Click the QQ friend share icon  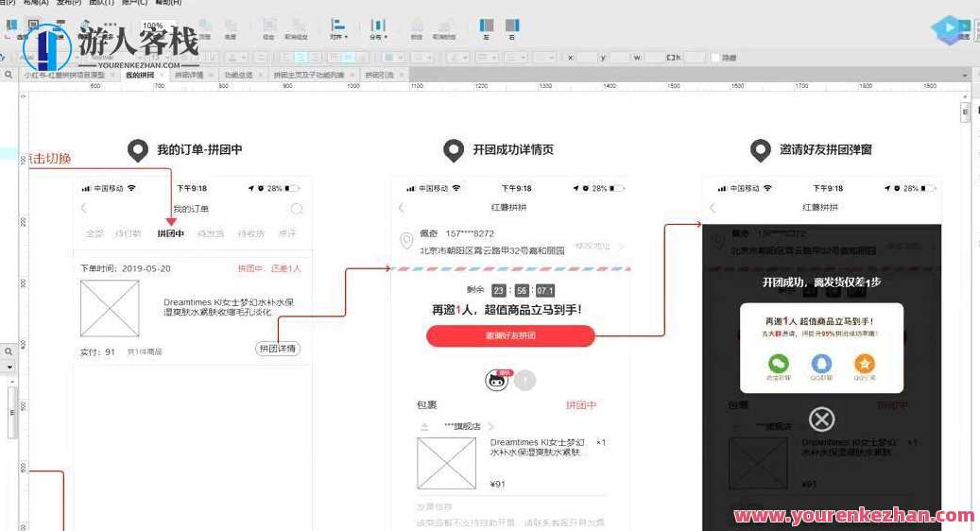tap(821, 365)
